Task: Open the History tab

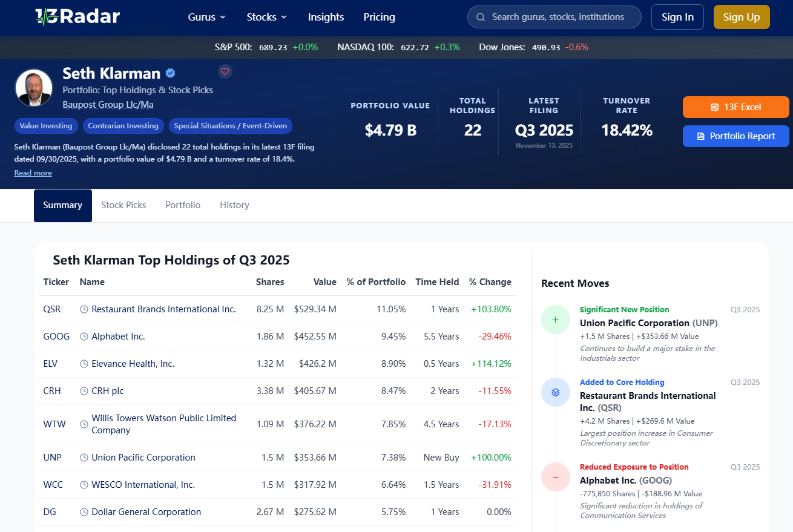Action: tap(234, 205)
